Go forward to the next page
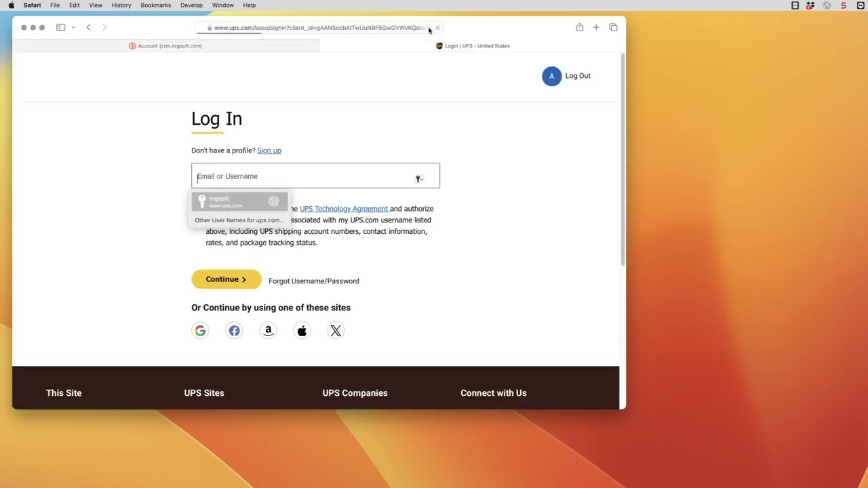 pyautogui.click(x=104, y=28)
